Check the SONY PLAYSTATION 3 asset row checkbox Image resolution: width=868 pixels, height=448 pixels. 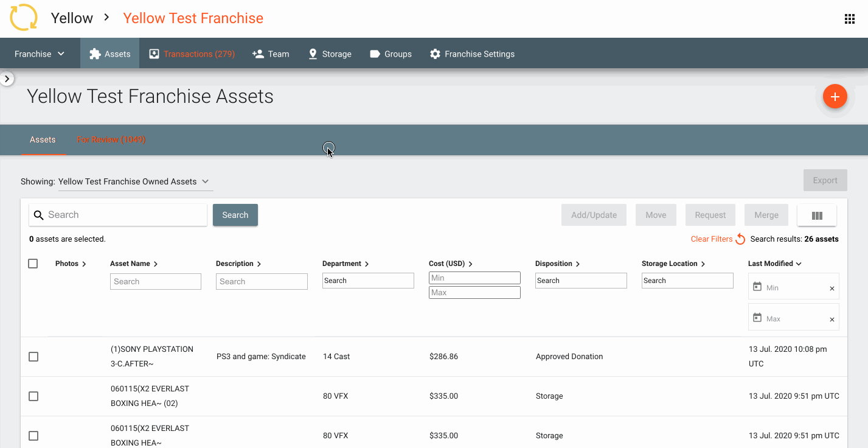pyautogui.click(x=33, y=357)
